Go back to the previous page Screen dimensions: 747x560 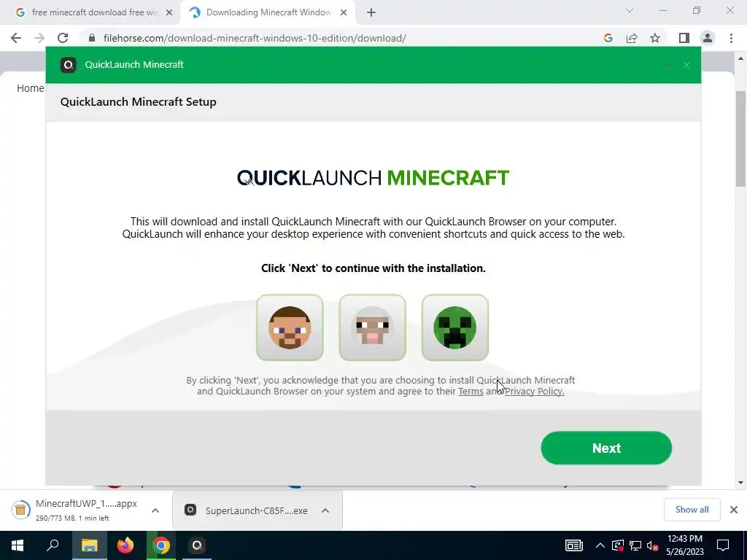click(16, 38)
